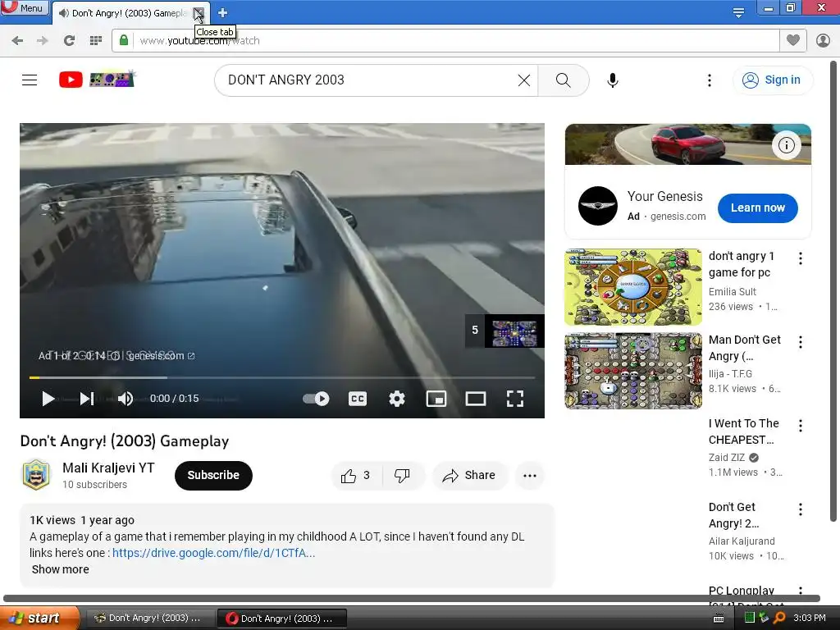Open the Opera tab menu icon
Viewport: 840px width, 630px height.
(x=738, y=12)
